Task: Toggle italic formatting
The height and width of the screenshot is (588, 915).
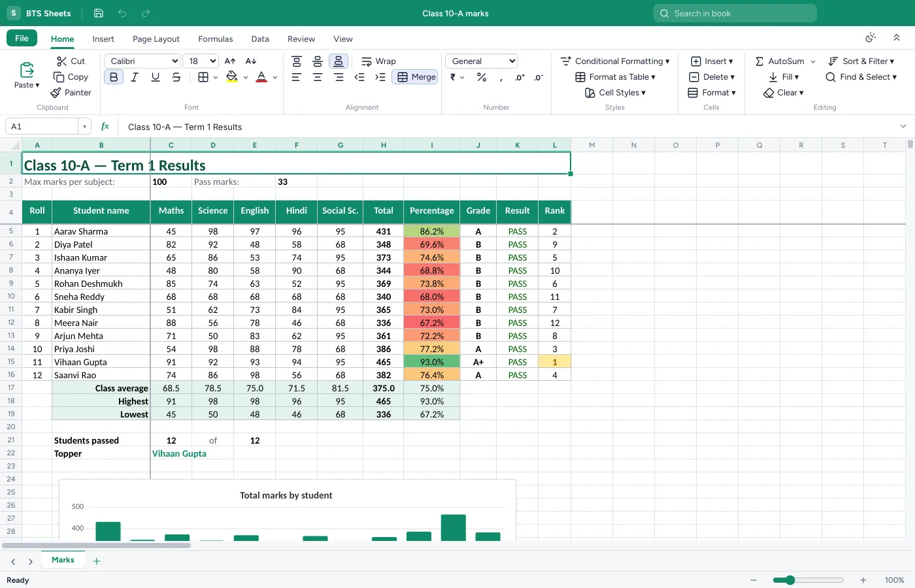Action: point(135,77)
